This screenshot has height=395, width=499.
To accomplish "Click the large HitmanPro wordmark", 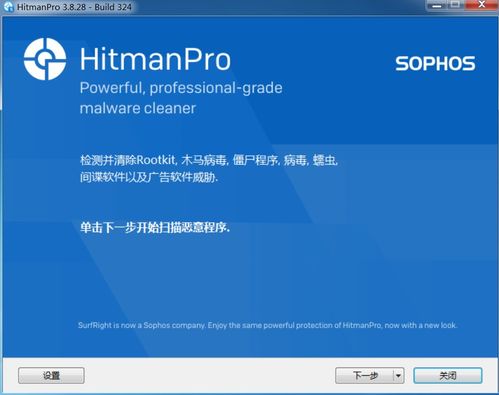I will (155, 60).
